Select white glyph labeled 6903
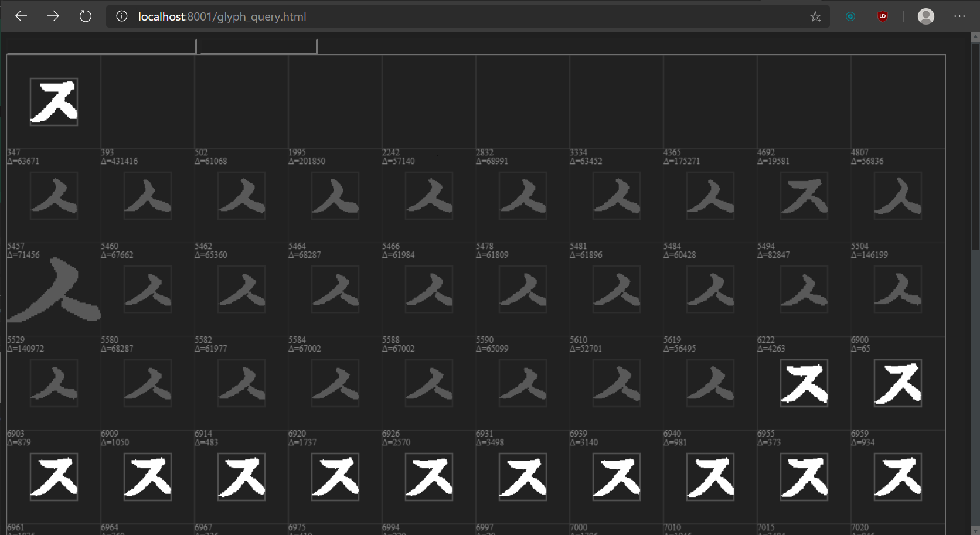The width and height of the screenshot is (980, 535). point(54,477)
